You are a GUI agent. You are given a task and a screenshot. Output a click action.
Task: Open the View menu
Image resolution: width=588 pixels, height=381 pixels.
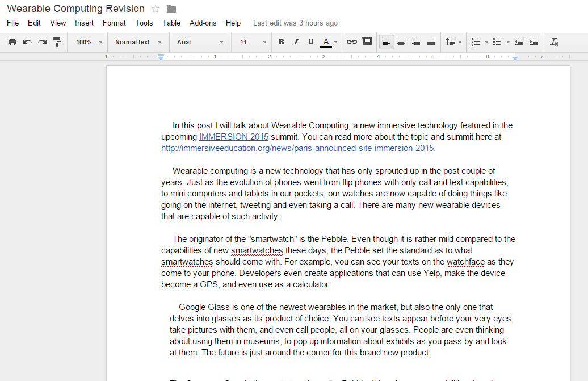[x=58, y=23]
